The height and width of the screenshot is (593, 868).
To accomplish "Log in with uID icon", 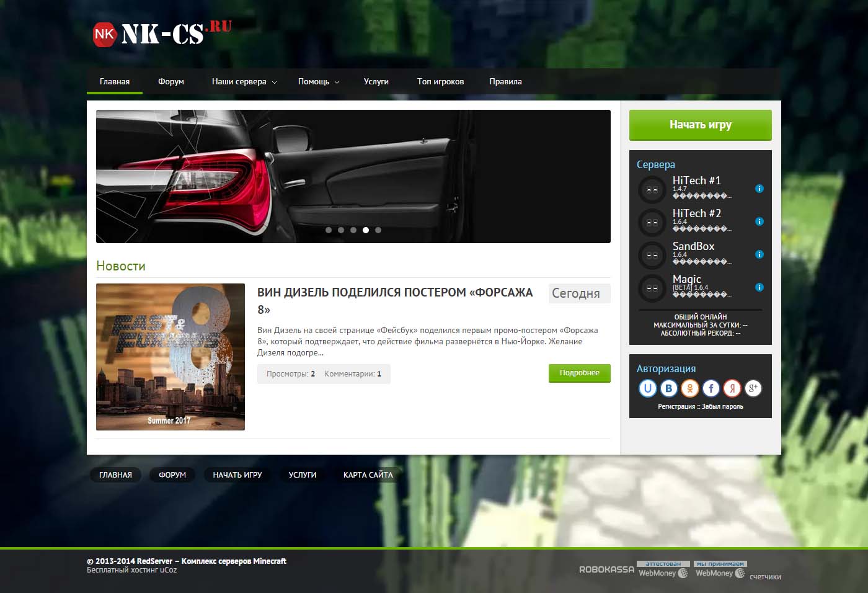I will [647, 388].
